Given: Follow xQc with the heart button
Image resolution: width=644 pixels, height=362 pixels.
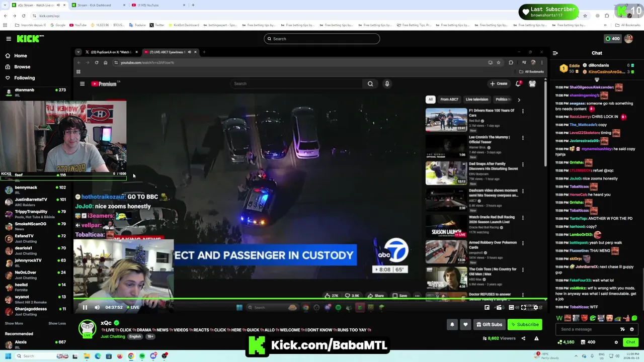Looking at the screenshot, I should pyautogui.click(x=465, y=324).
